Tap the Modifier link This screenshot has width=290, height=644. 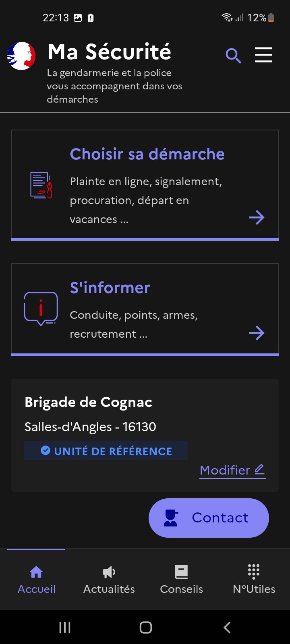coord(232,470)
